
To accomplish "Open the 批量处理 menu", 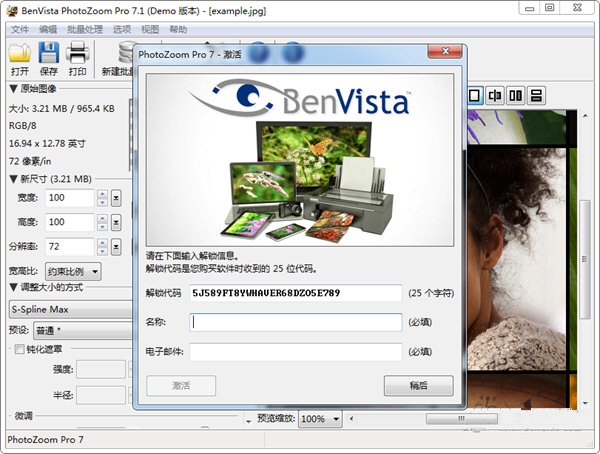I will (85, 29).
